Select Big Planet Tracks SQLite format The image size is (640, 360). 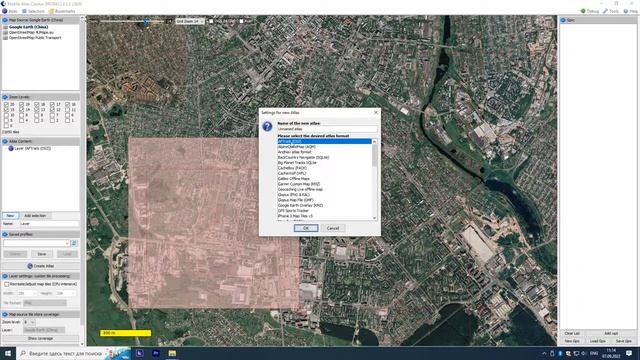tap(324, 162)
